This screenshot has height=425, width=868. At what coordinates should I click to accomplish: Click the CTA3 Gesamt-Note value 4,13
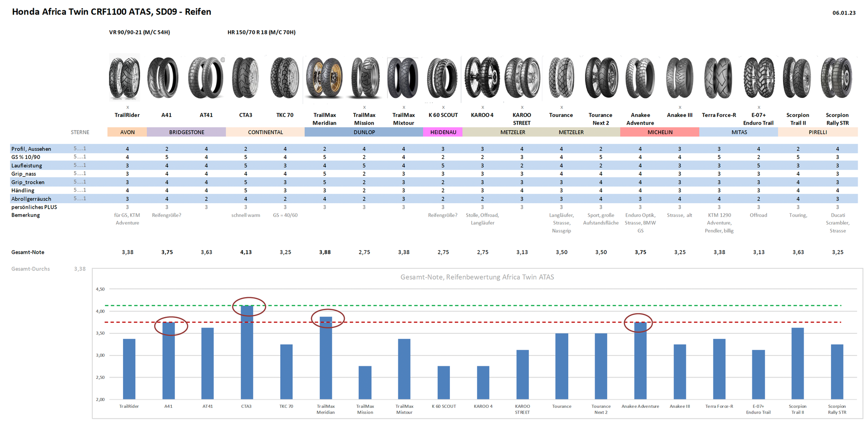(x=246, y=252)
